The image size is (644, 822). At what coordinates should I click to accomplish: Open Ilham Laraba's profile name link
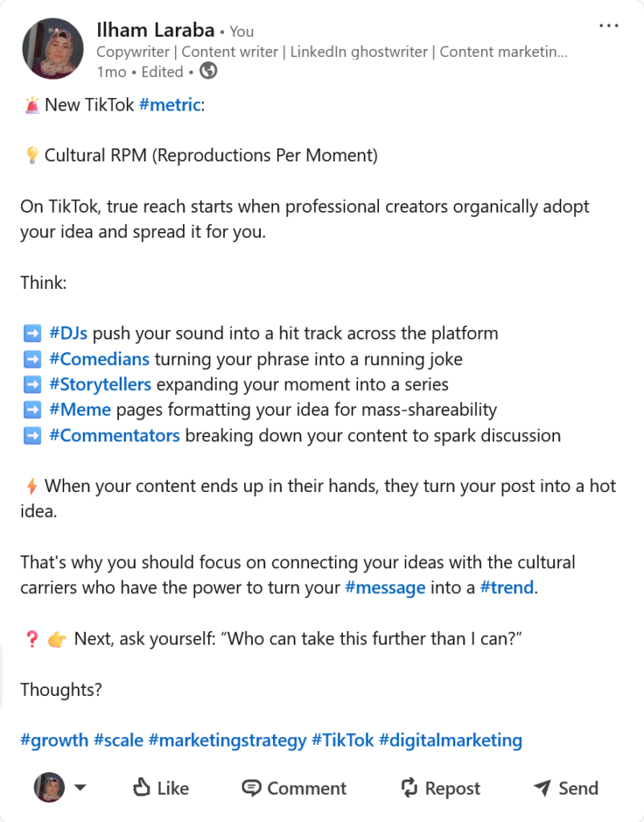[x=156, y=31]
